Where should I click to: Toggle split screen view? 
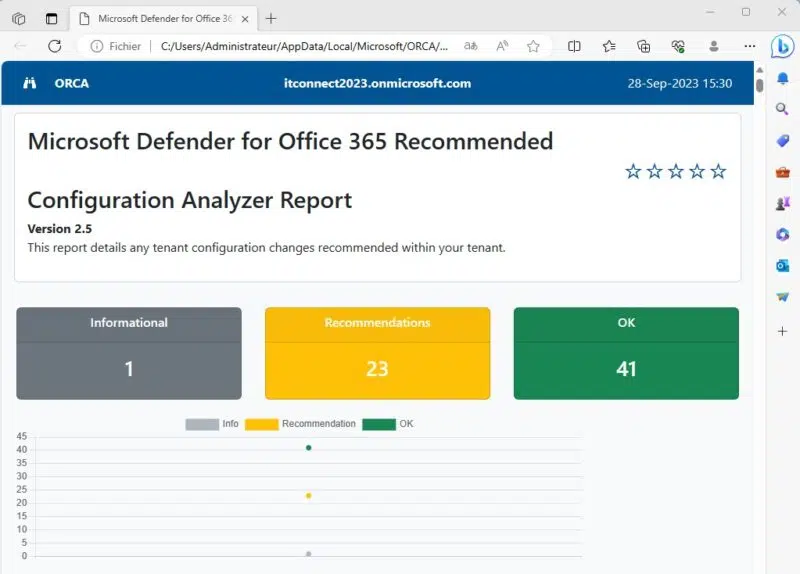(574, 46)
